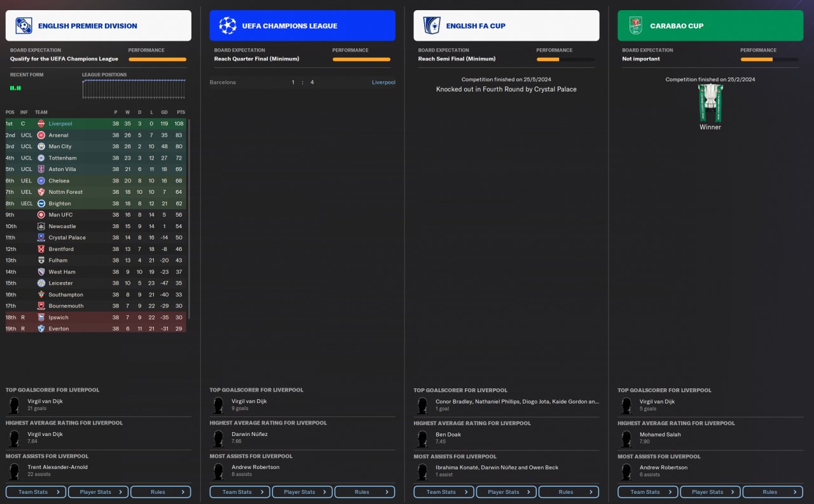Viewport: 814px width, 504px height.
Task: Click Arsenal's club badge in the table
Action: tap(41, 135)
